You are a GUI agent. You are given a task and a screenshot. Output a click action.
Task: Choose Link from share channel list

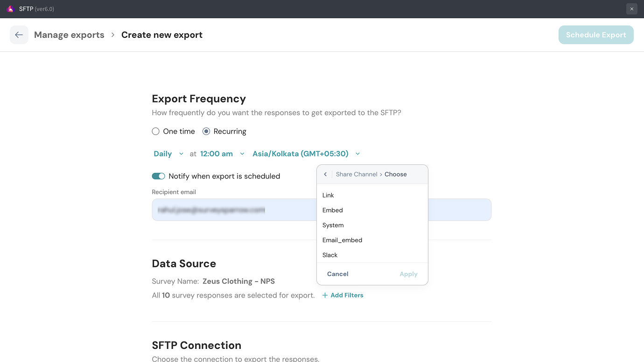(x=328, y=195)
